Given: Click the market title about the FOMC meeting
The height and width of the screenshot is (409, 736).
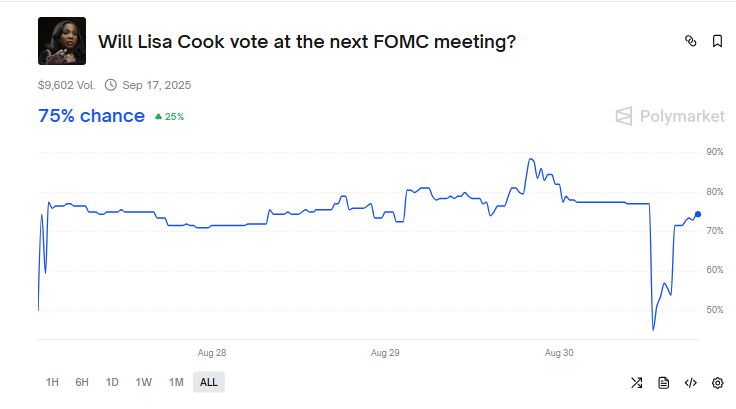Looking at the screenshot, I should pyautogui.click(x=307, y=42).
